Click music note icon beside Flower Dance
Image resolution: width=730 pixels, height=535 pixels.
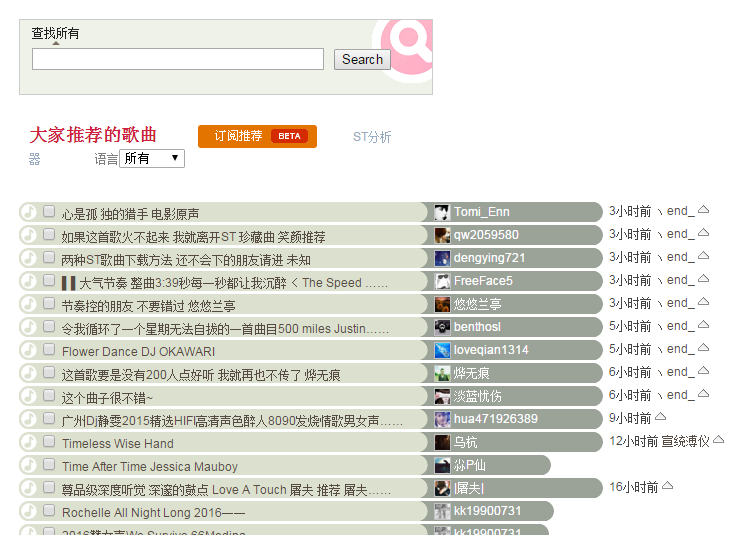[29, 350]
